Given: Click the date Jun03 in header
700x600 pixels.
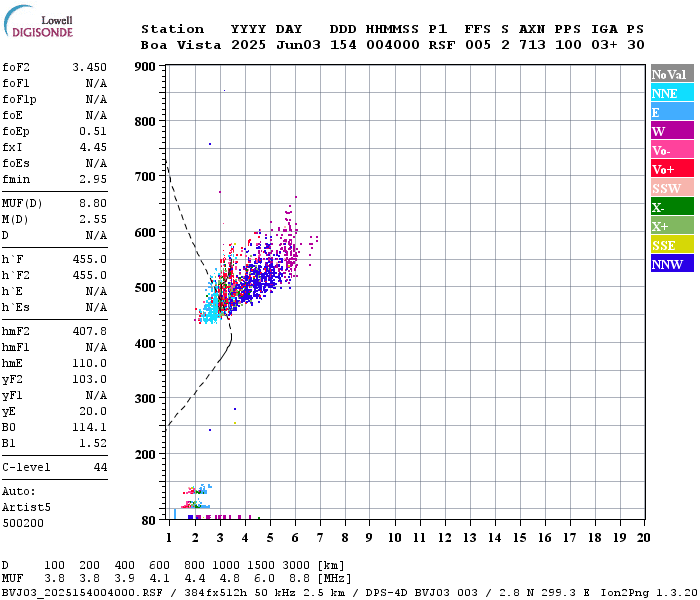Looking at the screenshot, I should 298,45.
